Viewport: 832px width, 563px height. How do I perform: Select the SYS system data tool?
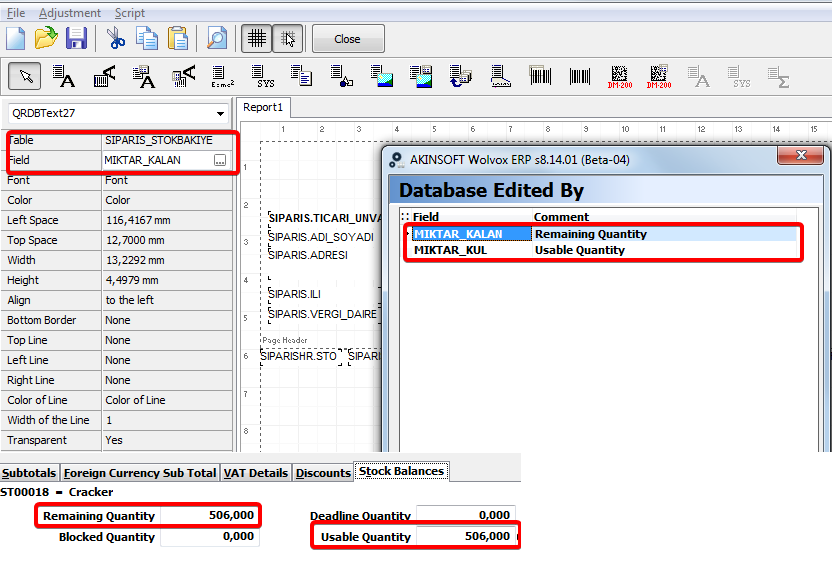pyautogui.click(x=263, y=76)
